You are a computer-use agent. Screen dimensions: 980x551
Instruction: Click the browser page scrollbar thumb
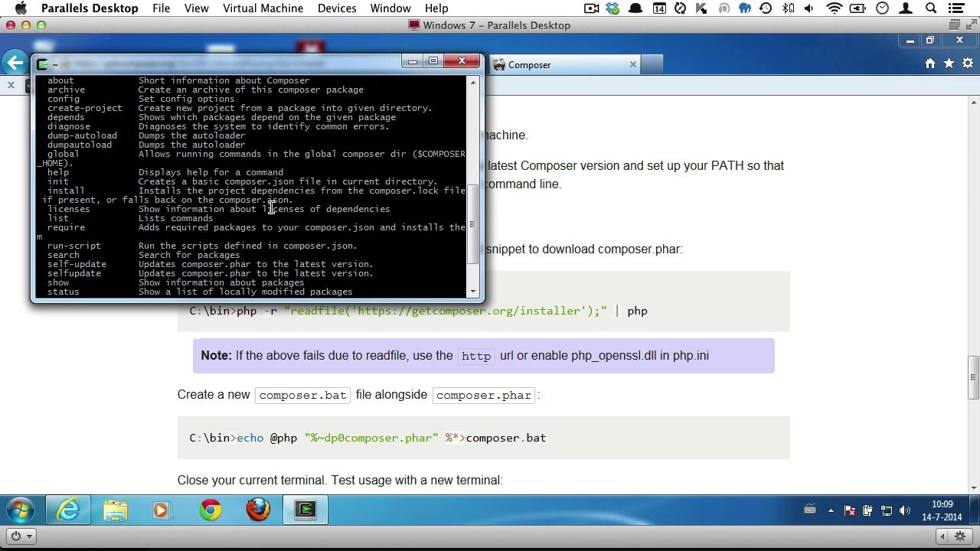(x=973, y=378)
